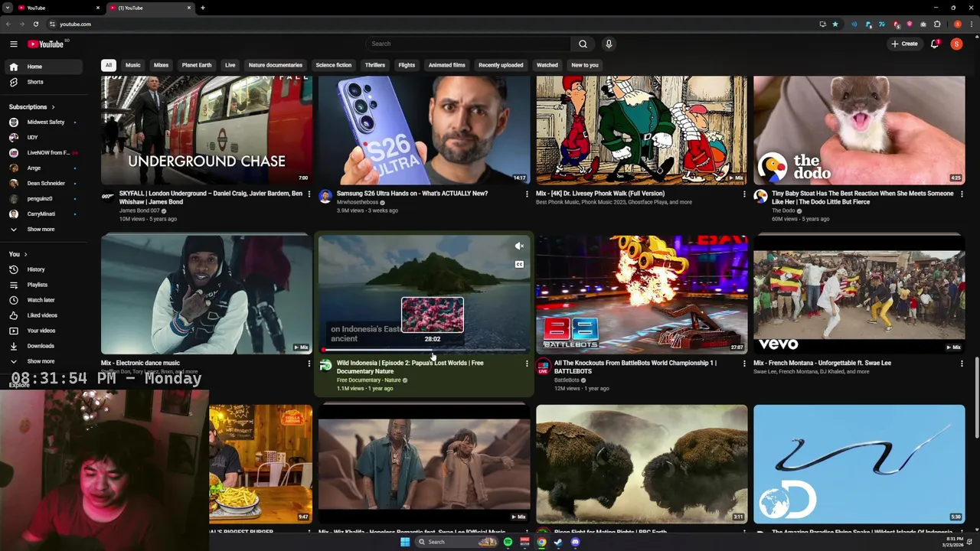980x551 pixels.
Task: Open more options for BattleBots video
Action: [x=744, y=364]
